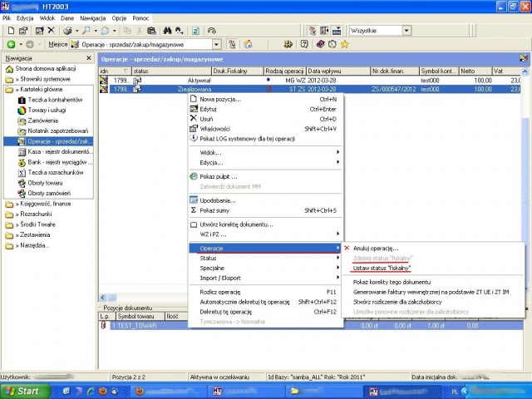The image size is (532, 399).
Task: Select Utwórz korektę dokumentu...
Action: point(265,224)
